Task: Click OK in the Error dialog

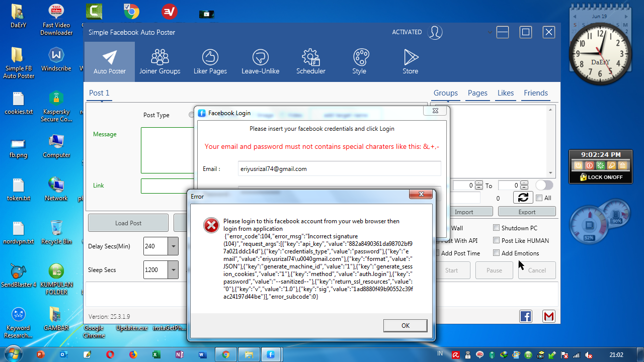Action: 406,326
